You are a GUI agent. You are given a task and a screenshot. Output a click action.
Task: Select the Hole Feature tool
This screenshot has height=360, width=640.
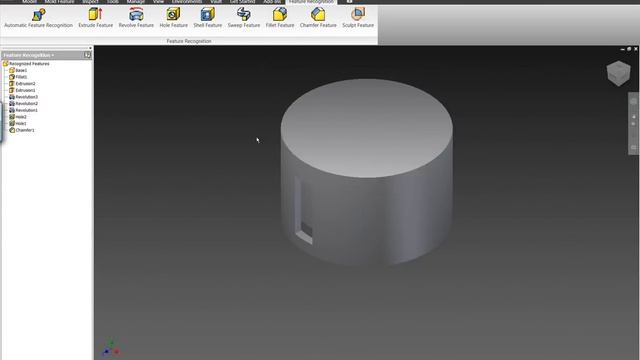pyautogui.click(x=173, y=18)
